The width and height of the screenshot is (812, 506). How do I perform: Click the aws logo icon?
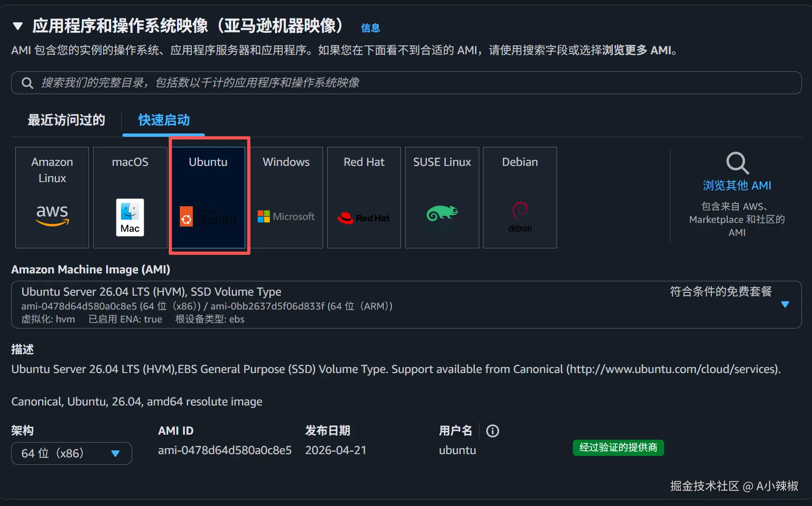coord(52,215)
